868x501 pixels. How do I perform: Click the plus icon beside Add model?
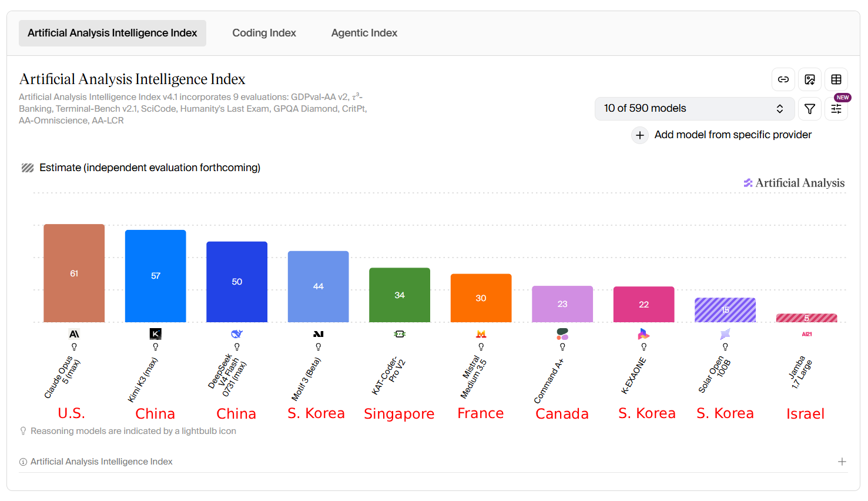640,135
